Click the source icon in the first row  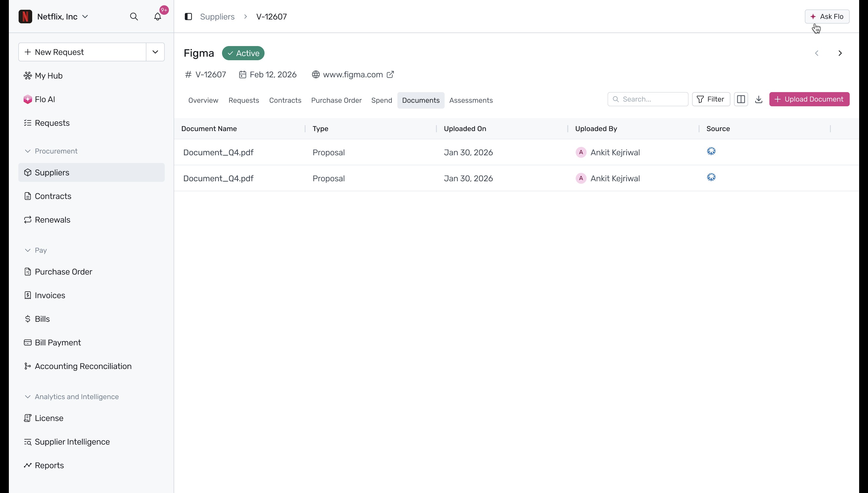pos(711,151)
